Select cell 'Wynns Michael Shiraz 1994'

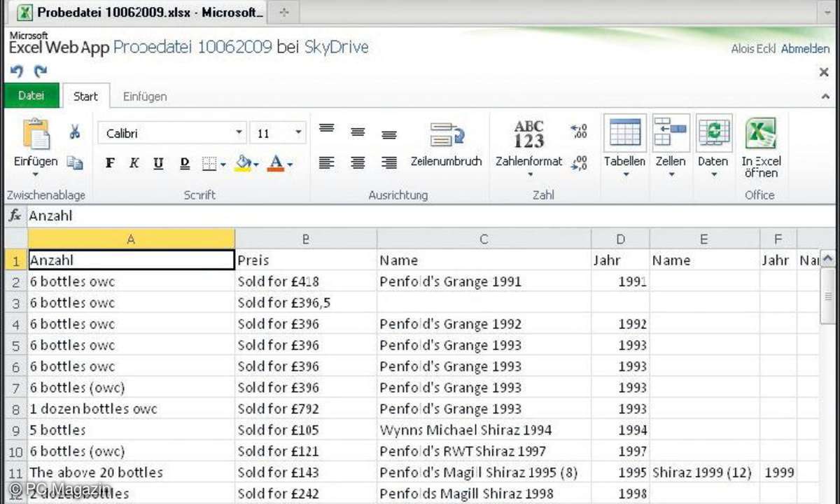tap(484, 430)
